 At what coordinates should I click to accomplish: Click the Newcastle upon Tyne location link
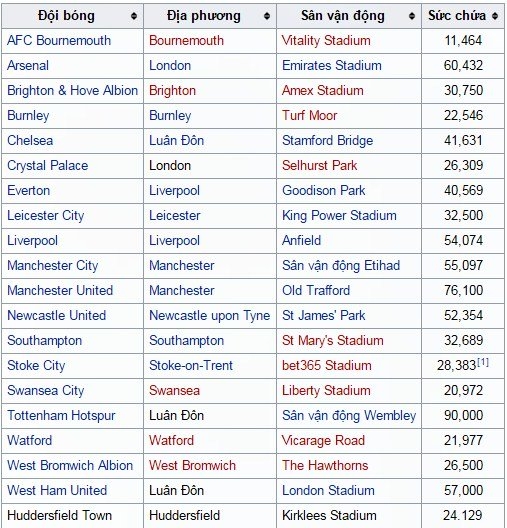(209, 316)
